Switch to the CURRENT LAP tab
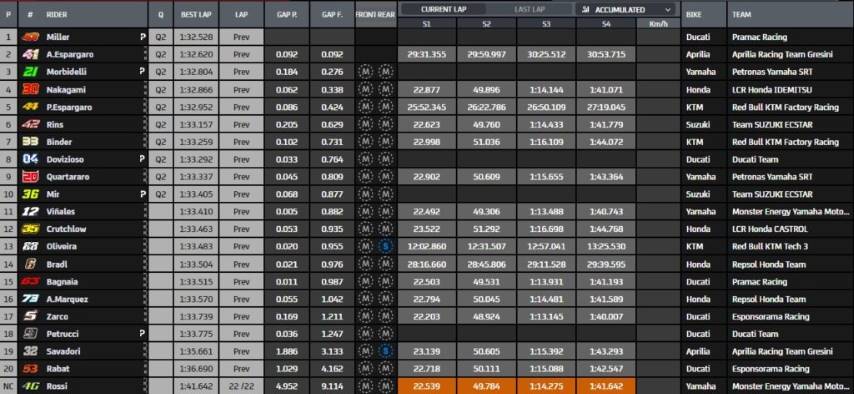Viewport: 854px width, 394px height. [x=443, y=10]
